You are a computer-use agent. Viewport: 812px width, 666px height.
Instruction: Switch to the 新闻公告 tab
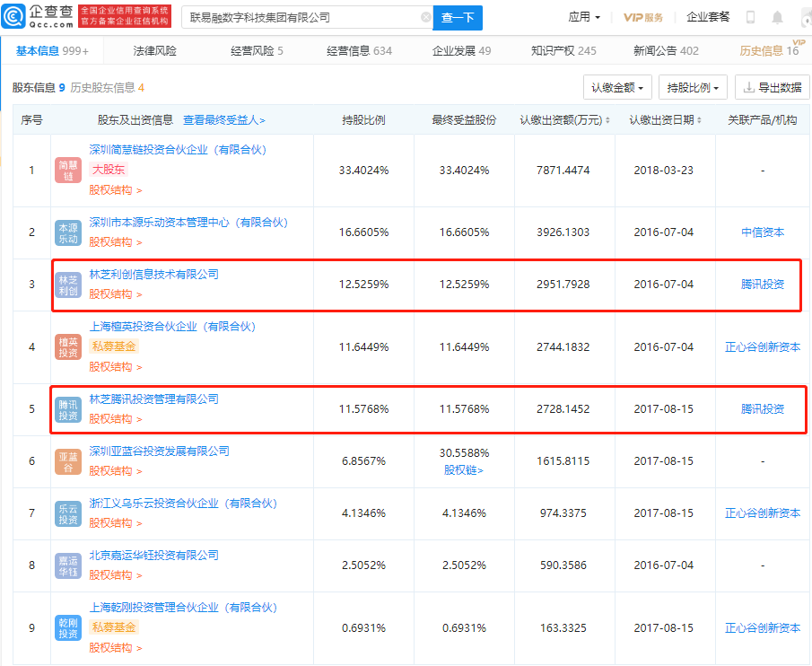666,51
